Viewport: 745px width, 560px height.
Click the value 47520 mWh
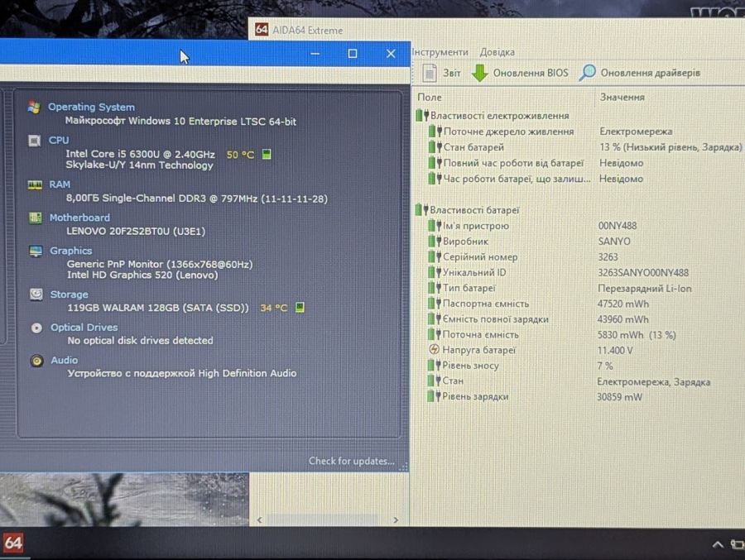[x=622, y=304]
